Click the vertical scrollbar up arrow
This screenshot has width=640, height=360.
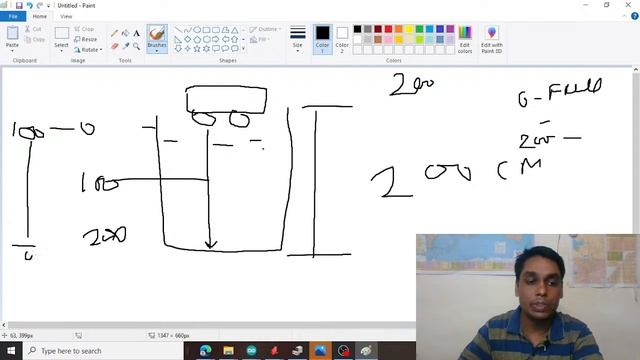(x=636, y=70)
